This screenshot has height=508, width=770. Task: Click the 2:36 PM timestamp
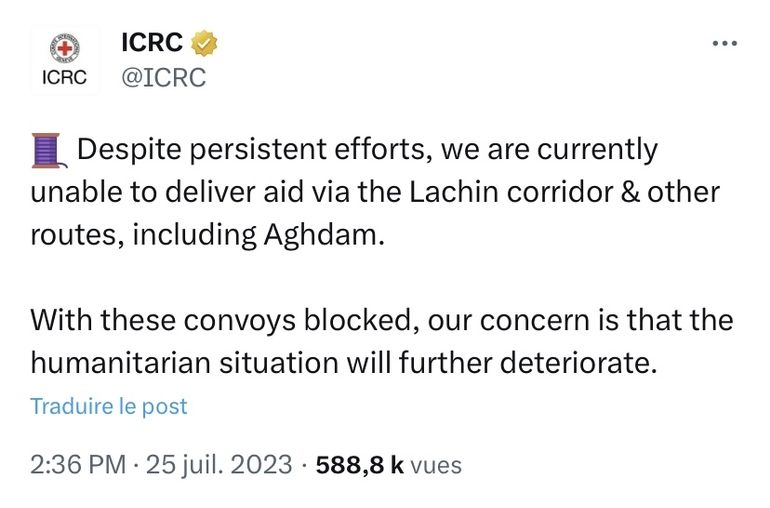coord(78,465)
